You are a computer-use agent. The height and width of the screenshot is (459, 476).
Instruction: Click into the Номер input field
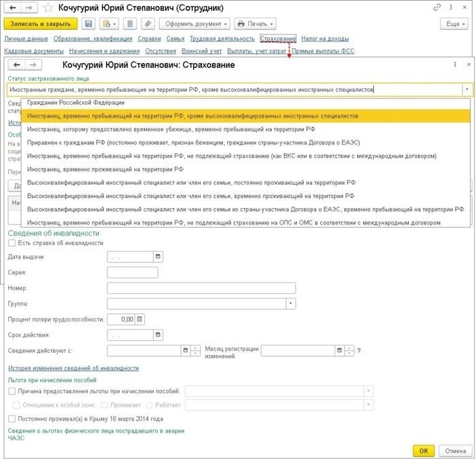pos(201,288)
